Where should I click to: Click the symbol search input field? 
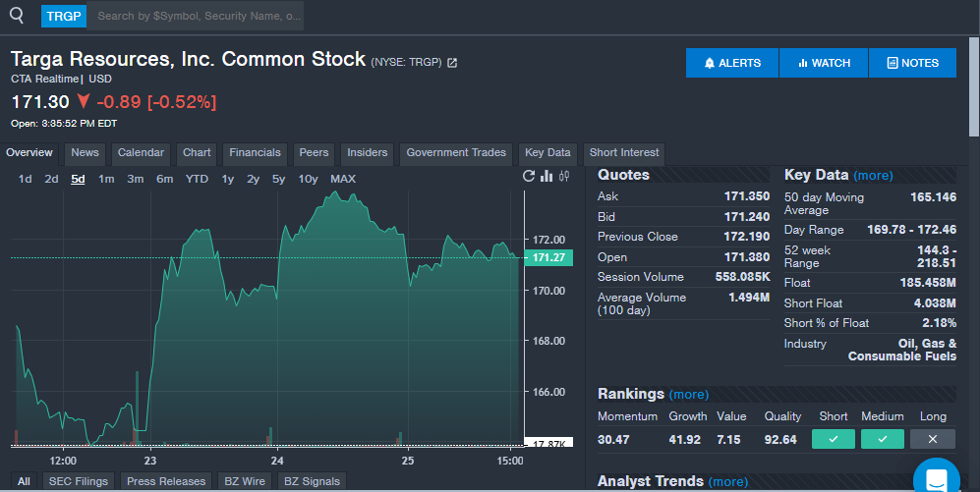pyautogui.click(x=197, y=16)
